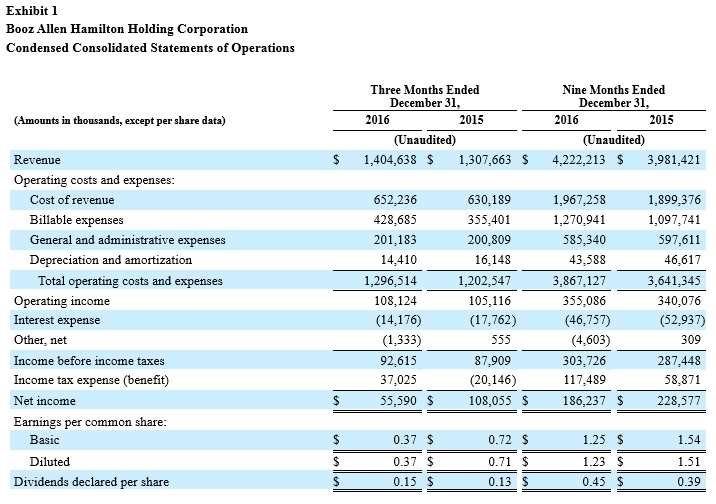Click the Condensed Consolidated Statements of Operations title
Screen dimensions: 716x504
150,47
